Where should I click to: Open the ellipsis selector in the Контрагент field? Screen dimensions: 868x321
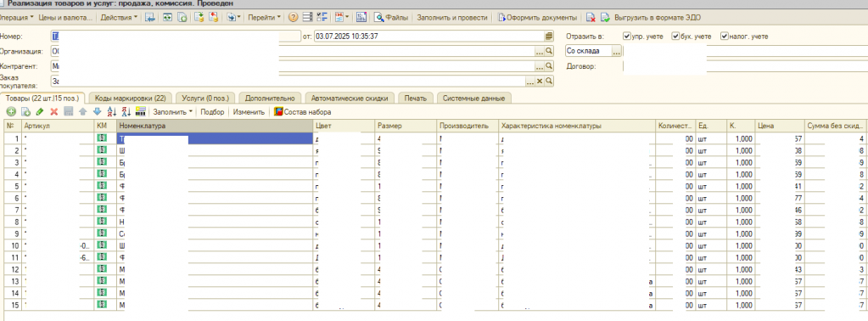539,66
